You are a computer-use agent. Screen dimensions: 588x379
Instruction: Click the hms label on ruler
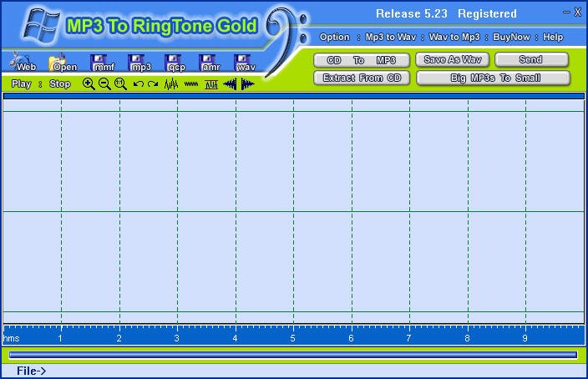coord(11,338)
